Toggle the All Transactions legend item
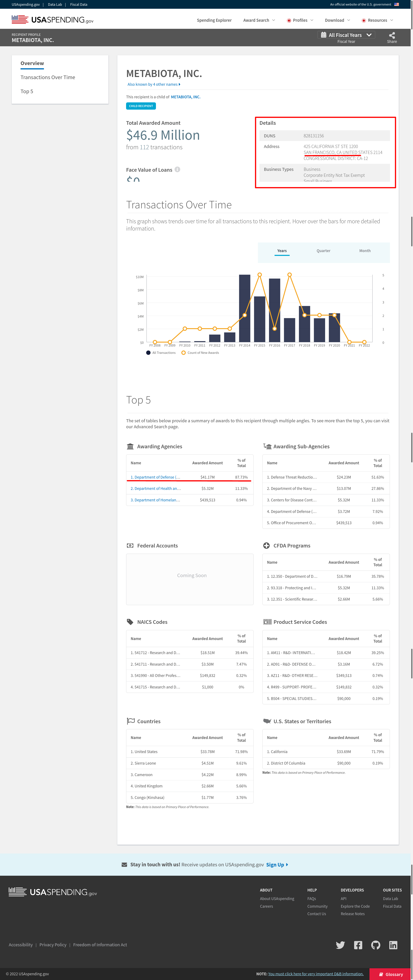The image size is (413, 980). (x=161, y=353)
